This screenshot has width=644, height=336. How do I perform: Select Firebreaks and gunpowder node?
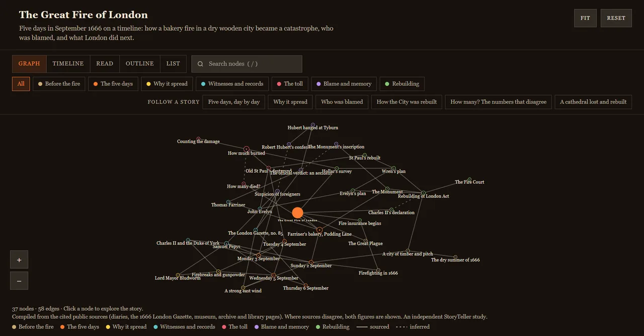coord(218,272)
